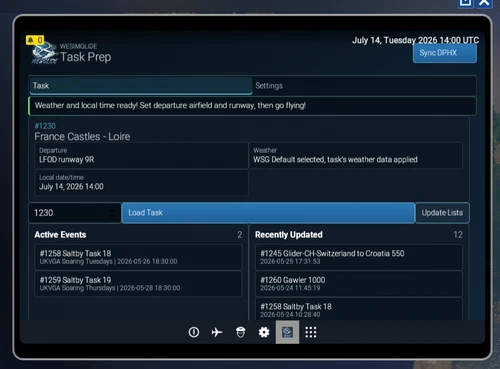
Task: Select the WeSimGlide Task Prep app icon
Action: pyautogui.click(x=287, y=332)
